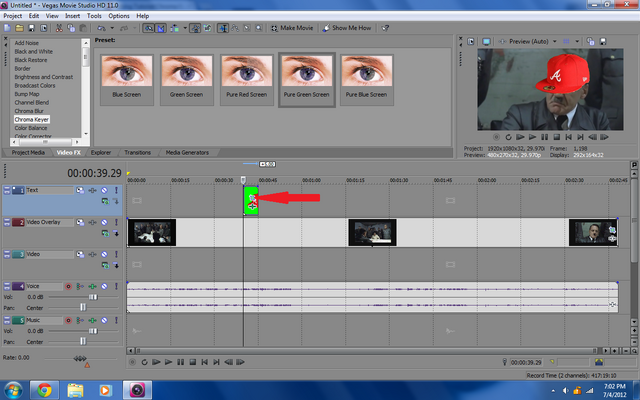Collapse the Video Overlay track minimize button
The height and width of the screenshot is (400, 640).
tap(7, 222)
